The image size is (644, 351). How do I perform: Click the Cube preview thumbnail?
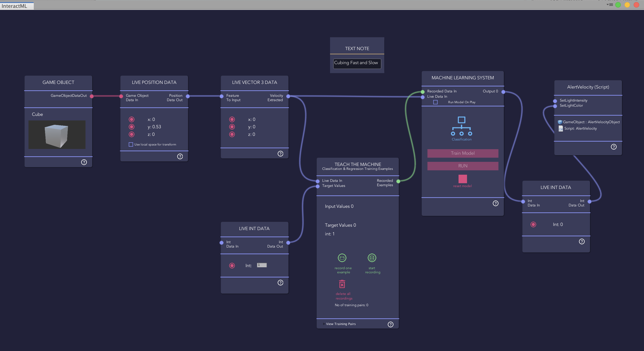57,135
